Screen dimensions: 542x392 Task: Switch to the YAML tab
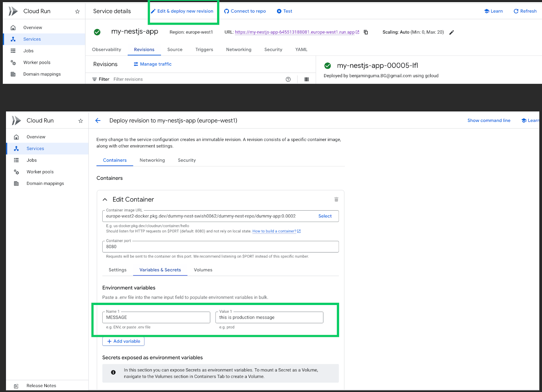[x=301, y=49]
